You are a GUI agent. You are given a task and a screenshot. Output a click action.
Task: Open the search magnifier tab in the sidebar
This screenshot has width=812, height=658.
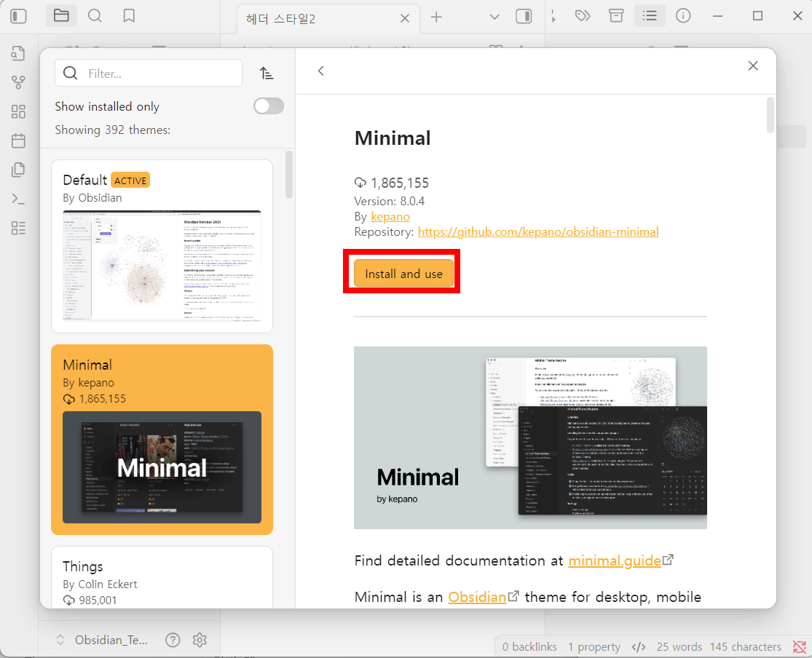pyautogui.click(x=95, y=16)
